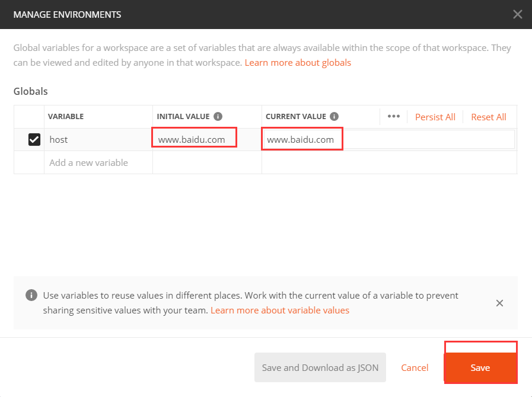The width and height of the screenshot is (532, 397).
Task: Click the Initial Value info icon
Action: 218,117
